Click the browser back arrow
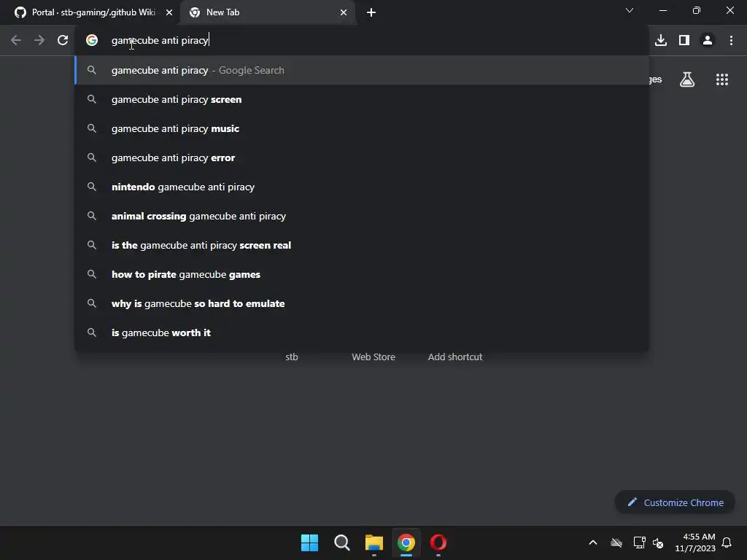Screen dimensions: 747x560 click(x=16, y=41)
